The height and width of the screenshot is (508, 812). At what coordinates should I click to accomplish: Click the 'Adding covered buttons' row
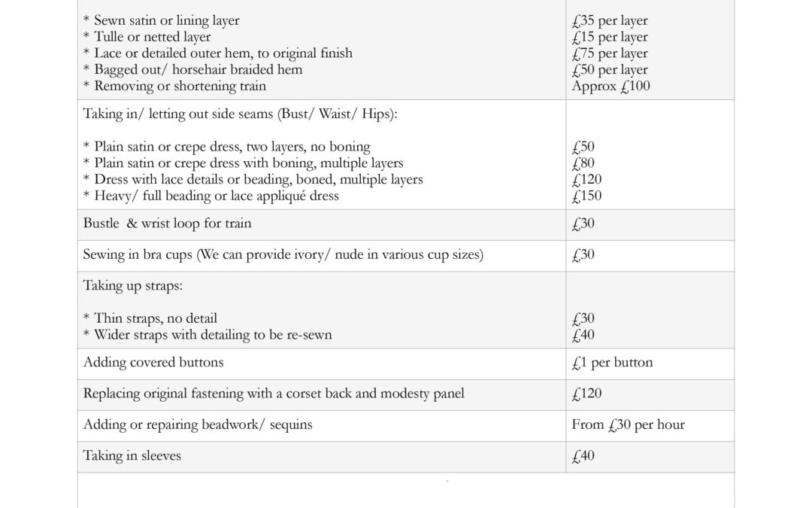click(x=153, y=362)
